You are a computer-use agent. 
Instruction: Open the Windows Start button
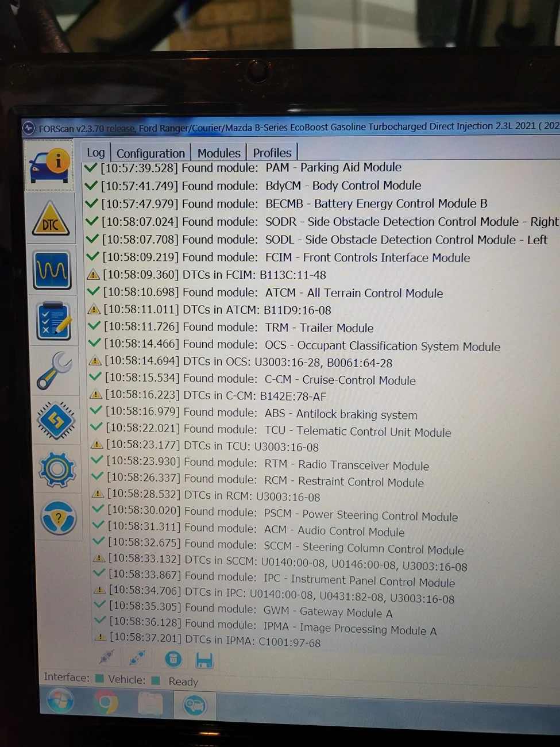tap(60, 701)
